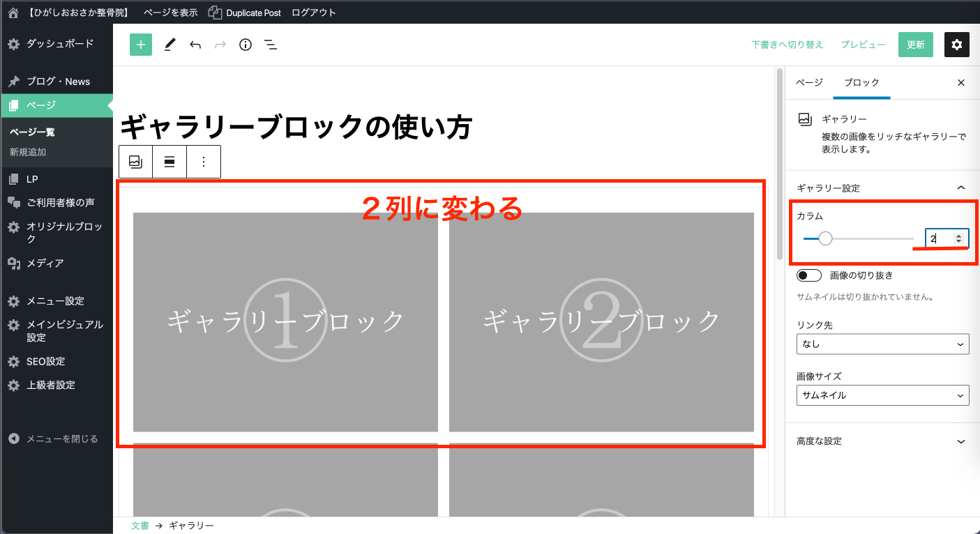Click the カラム number input field
This screenshot has height=534, width=980.
pos(940,238)
